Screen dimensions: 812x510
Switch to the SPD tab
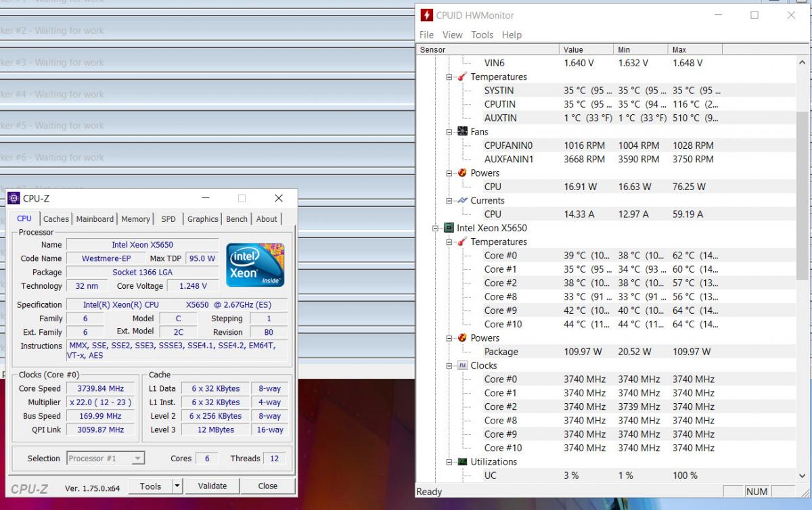tap(168, 219)
